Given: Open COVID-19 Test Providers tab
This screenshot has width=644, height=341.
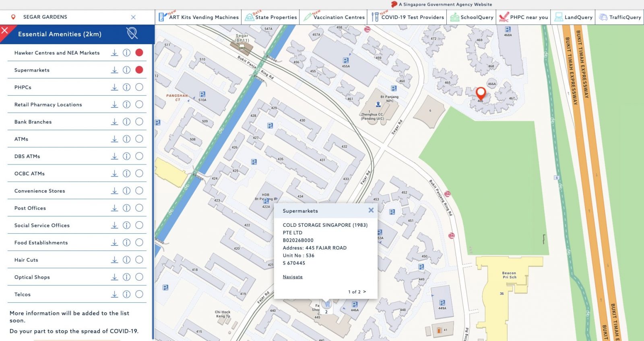Looking at the screenshot, I should 407,17.
